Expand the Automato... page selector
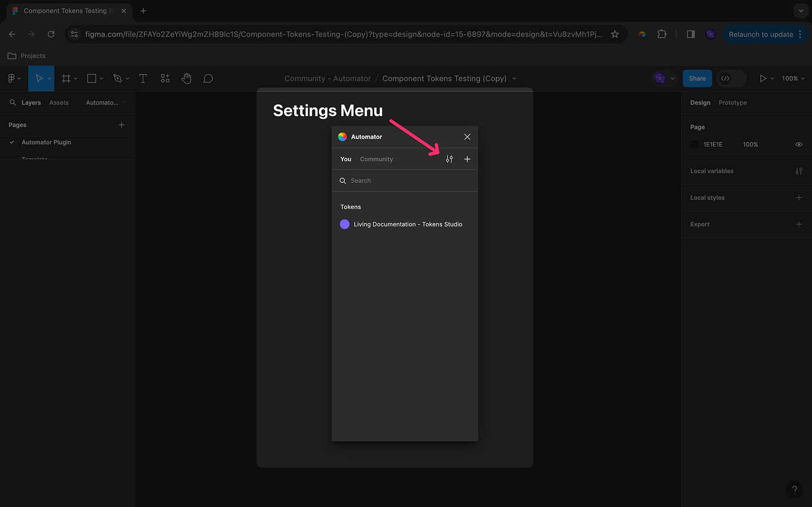812x507 pixels. (106, 103)
